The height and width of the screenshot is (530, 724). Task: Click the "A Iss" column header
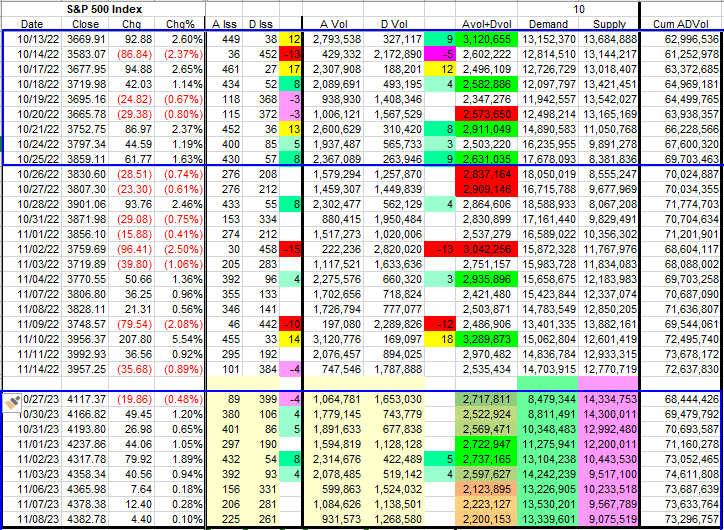[x=223, y=24]
